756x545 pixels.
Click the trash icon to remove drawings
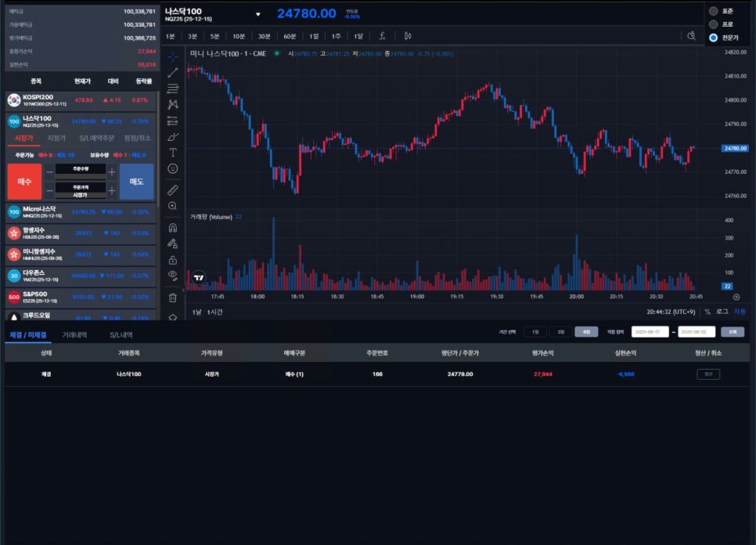pyautogui.click(x=173, y=298)
